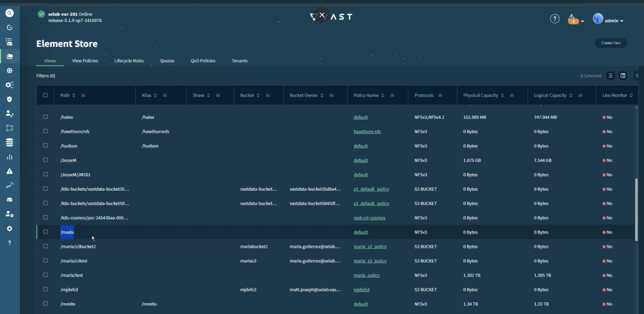Click the Filters (0) label
The height and width of the screenshot is (314, 644).
(46, 76)
